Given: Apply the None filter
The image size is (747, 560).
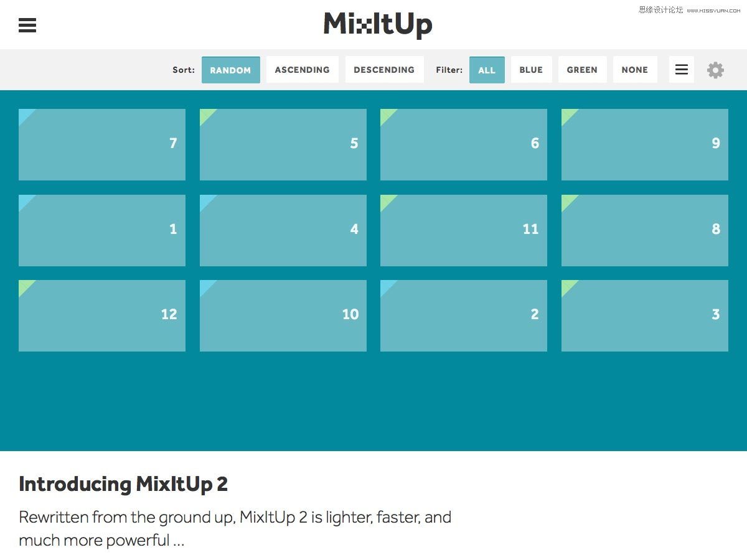Looking at the screenshot, I should [635, 70].
